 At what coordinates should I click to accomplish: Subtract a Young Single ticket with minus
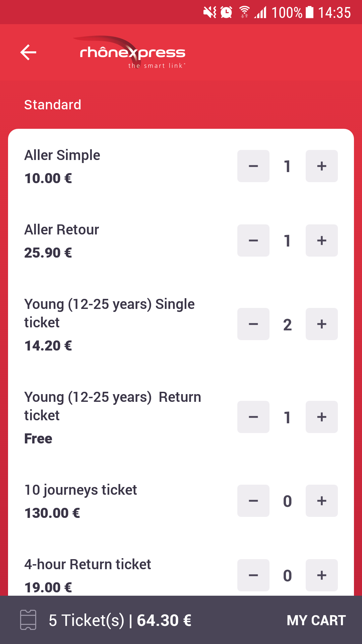click(253, 324)
